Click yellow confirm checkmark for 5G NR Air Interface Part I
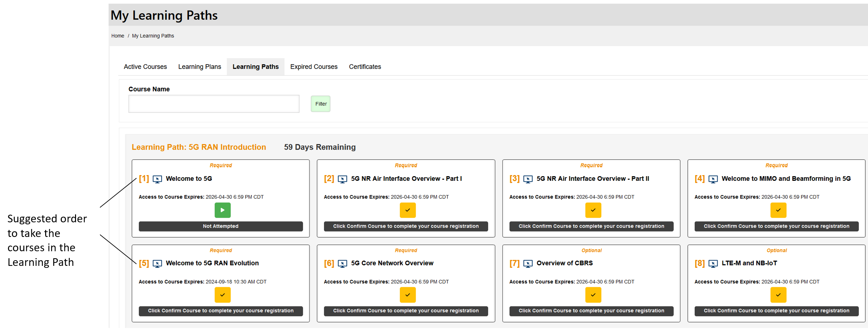The width and height of the screenshot is (868, 333). [407, 210]
